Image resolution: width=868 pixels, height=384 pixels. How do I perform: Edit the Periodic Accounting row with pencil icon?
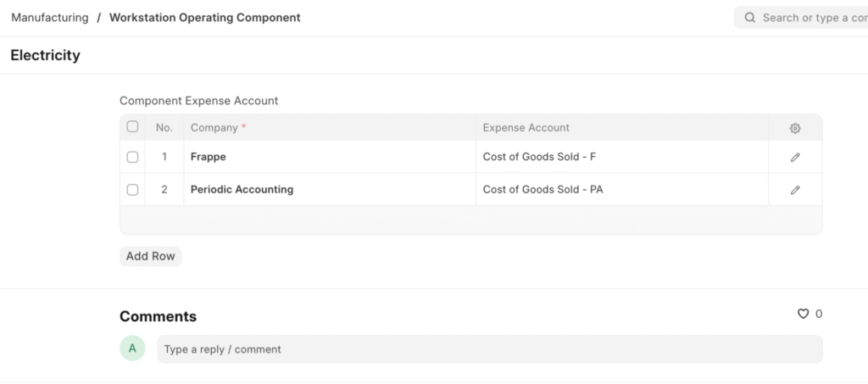[x=794, y=190]
